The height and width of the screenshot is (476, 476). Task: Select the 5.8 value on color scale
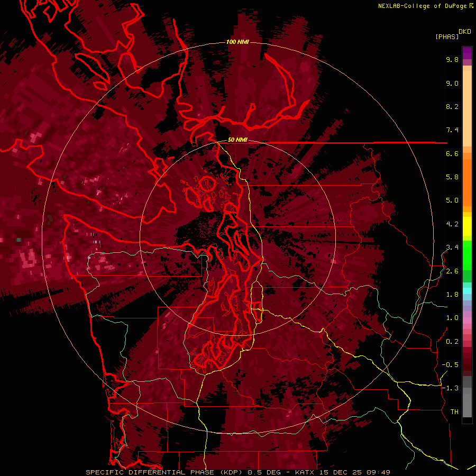pyautogui.click(x=452, y=177)
